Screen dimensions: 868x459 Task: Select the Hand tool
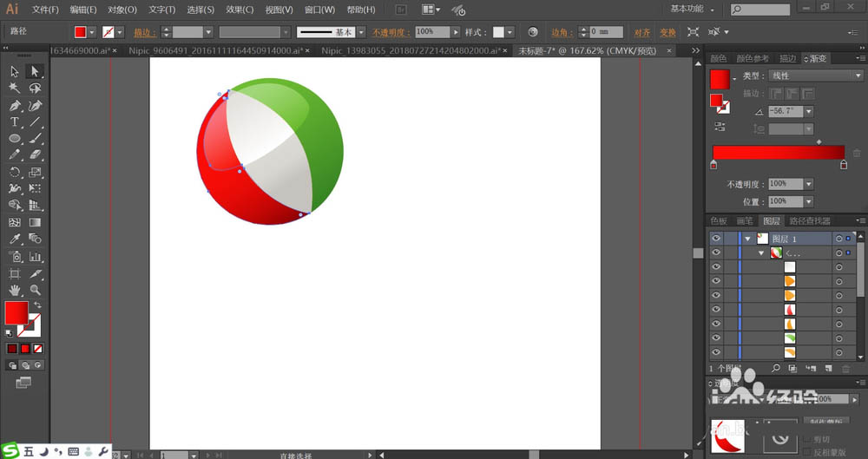coord(15,290)
